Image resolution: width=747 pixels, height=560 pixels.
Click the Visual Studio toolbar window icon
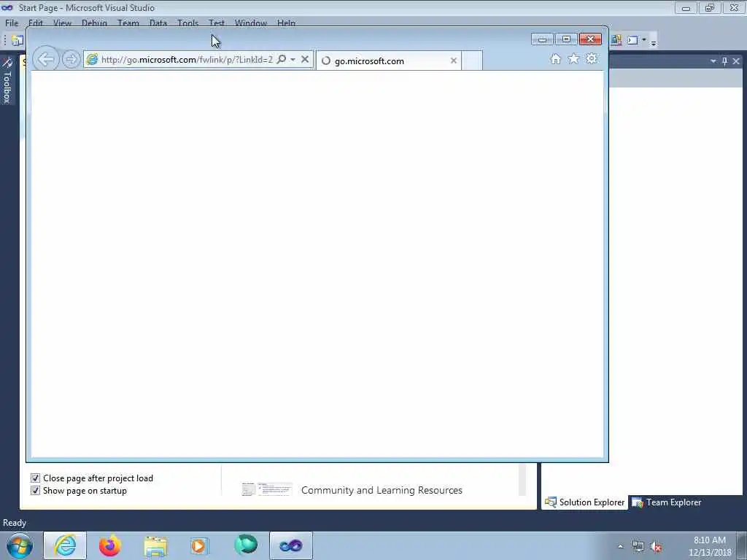(632, 41)
